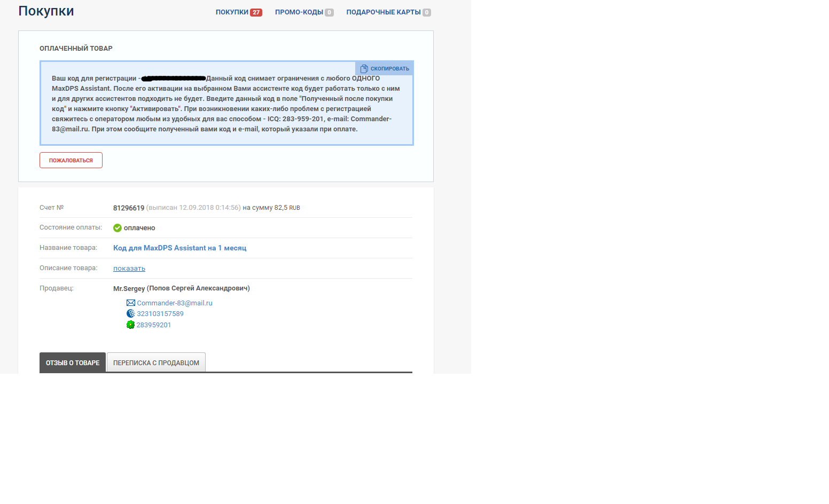The image size is (829, 504).
Task: Open the ПОДАРОЧНЫЕ КАРТЫ section
Action: click(383, 12)
